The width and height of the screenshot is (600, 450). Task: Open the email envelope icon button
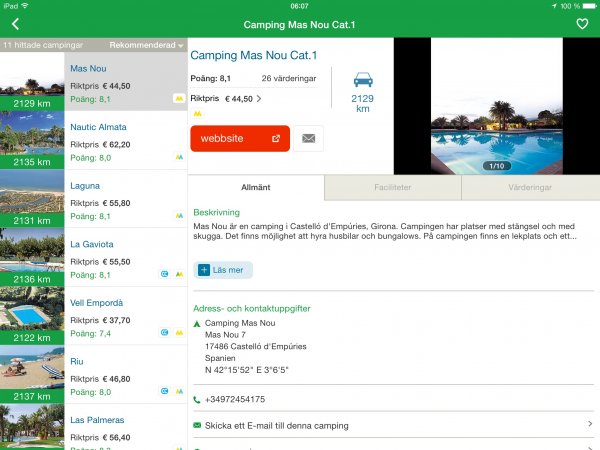tap(308, 138)
